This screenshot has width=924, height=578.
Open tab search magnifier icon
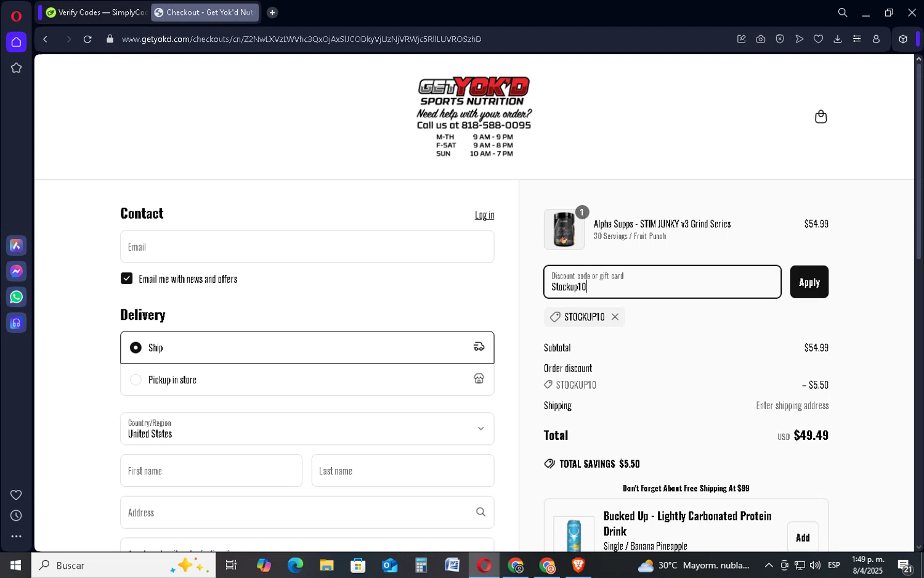[x=842, y=12]
